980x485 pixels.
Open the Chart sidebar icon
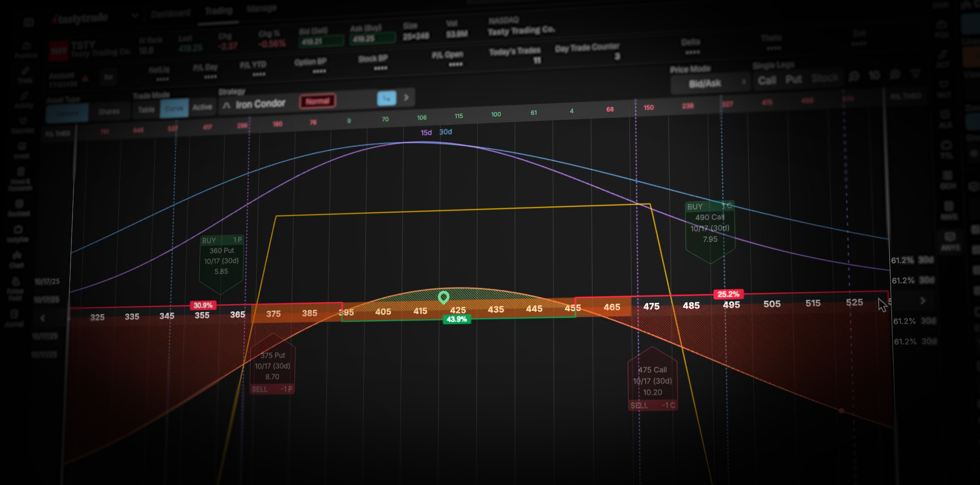tap(17, 255)
